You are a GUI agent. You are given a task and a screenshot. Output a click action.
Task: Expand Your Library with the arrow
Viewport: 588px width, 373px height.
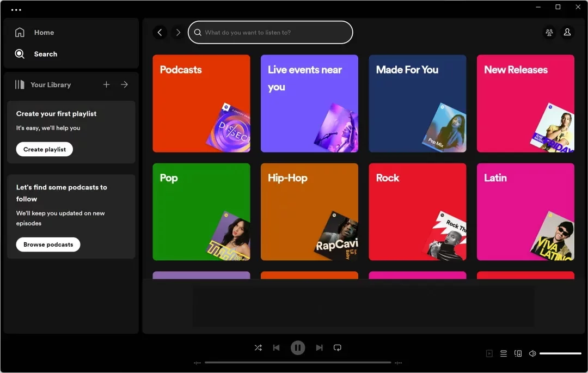coord(124,84)
